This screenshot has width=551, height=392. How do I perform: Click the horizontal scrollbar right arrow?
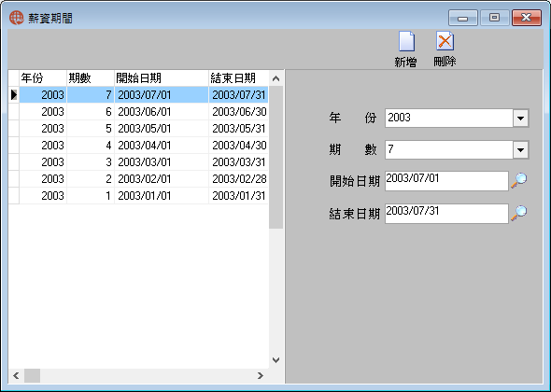pyautogui.click(x=260, y=376)
